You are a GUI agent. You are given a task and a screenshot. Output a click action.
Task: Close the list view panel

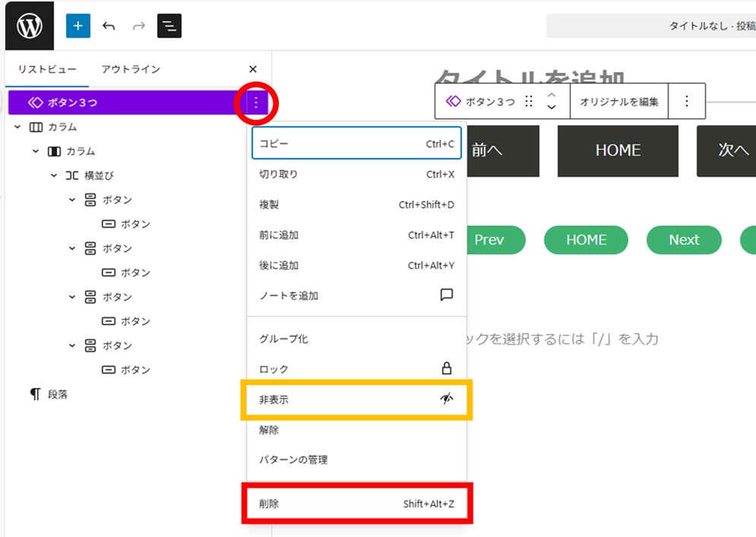coord(253,69)
